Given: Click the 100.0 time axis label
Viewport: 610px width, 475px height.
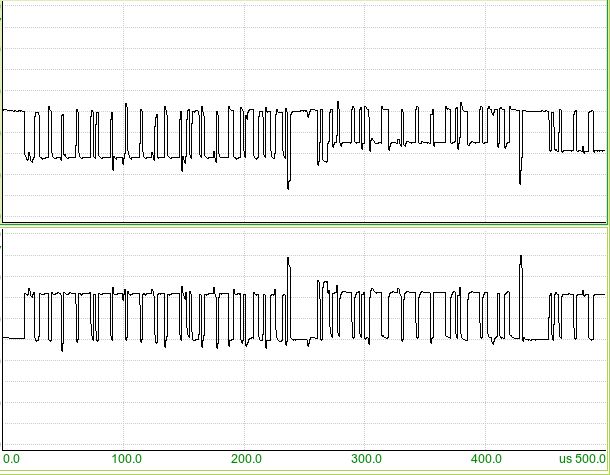Looking at the screenshot, I should (x=126, y=459).
